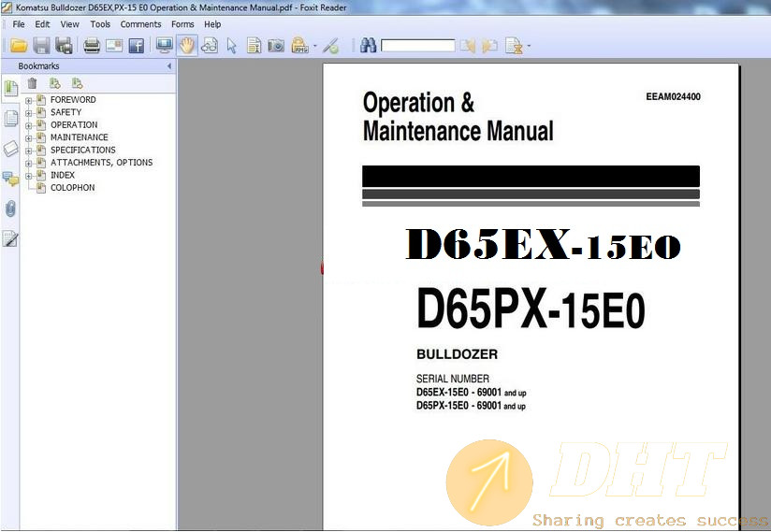This screenshot has height=532, width=771.
Task: Open the Attachments paperclip sidebar icon
Action: (11, 208)
